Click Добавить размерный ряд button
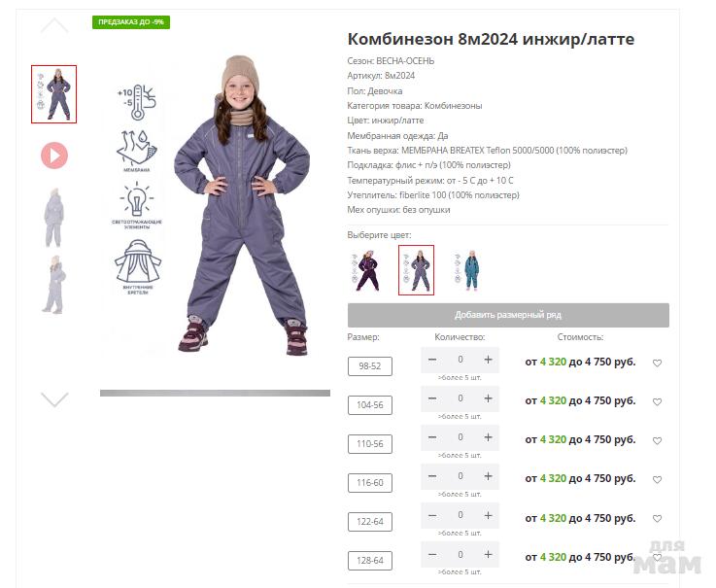The image size is (716, 588). (x=508, y=315)
